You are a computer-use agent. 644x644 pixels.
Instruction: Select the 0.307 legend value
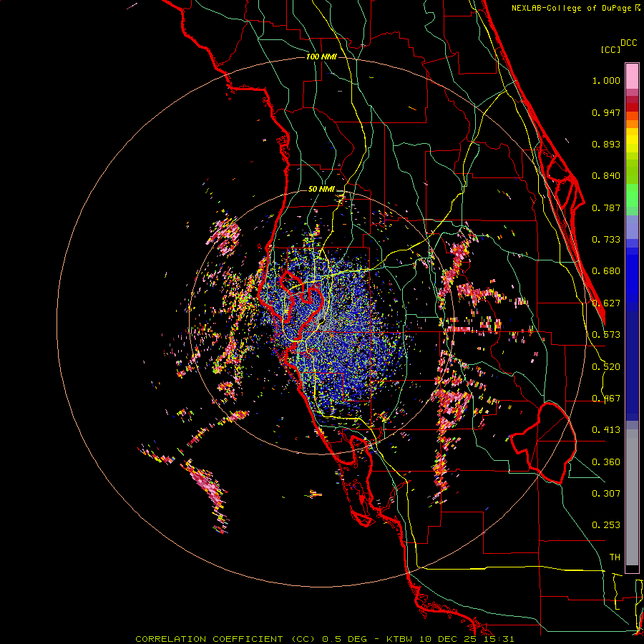tap(606, 494)
